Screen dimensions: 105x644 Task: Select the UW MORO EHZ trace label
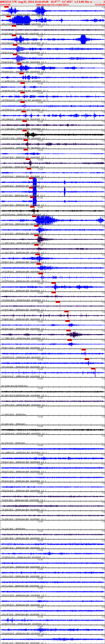(x=25, y=91)
